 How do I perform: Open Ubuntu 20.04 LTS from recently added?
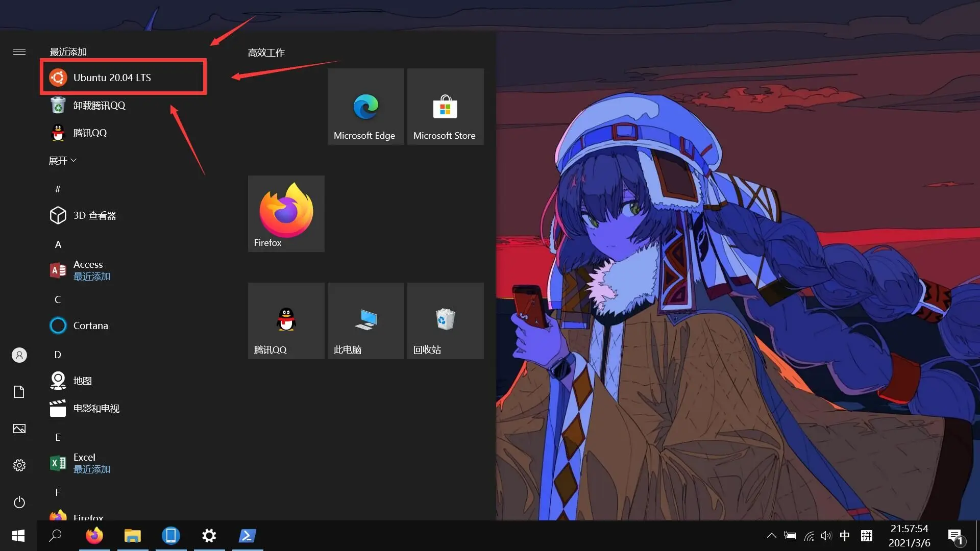pyautogui.click(x=123, y=78)
